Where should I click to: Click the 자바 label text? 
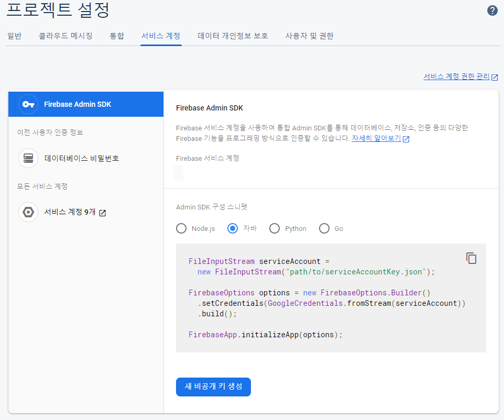point(250,228)
